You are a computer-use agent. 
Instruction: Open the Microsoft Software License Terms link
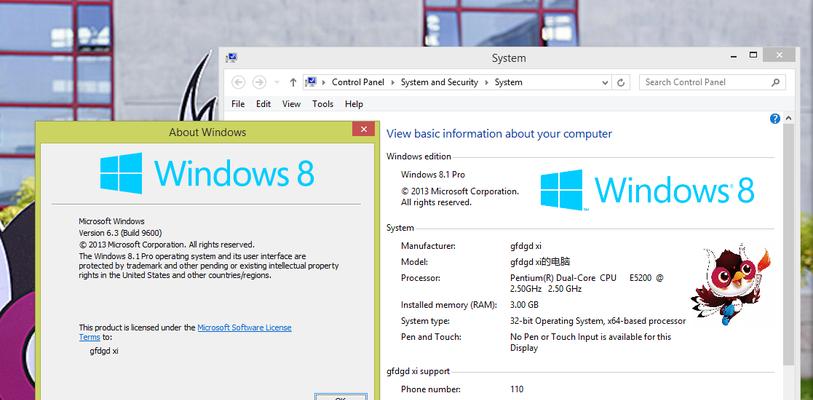[x=244, y=328]
